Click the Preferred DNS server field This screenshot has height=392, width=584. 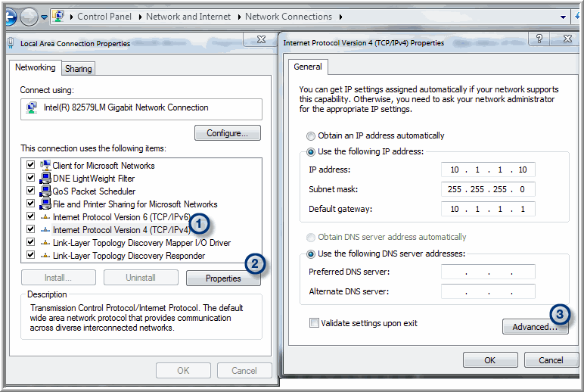(488, 272)
